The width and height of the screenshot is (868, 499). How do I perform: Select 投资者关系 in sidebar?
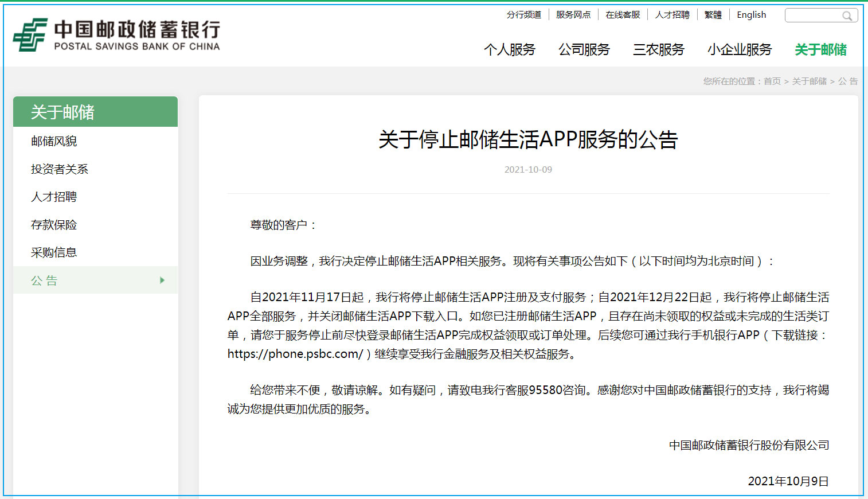[x=95, y=169]
